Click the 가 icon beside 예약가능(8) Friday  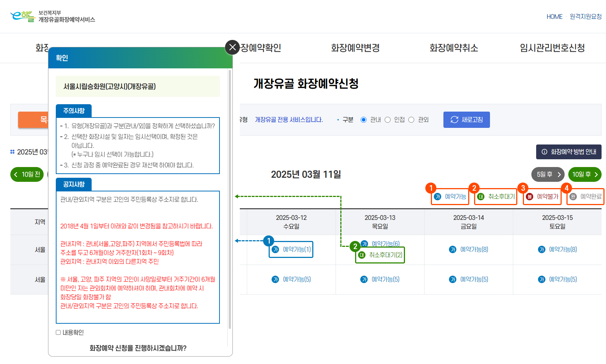click(453, 249)
